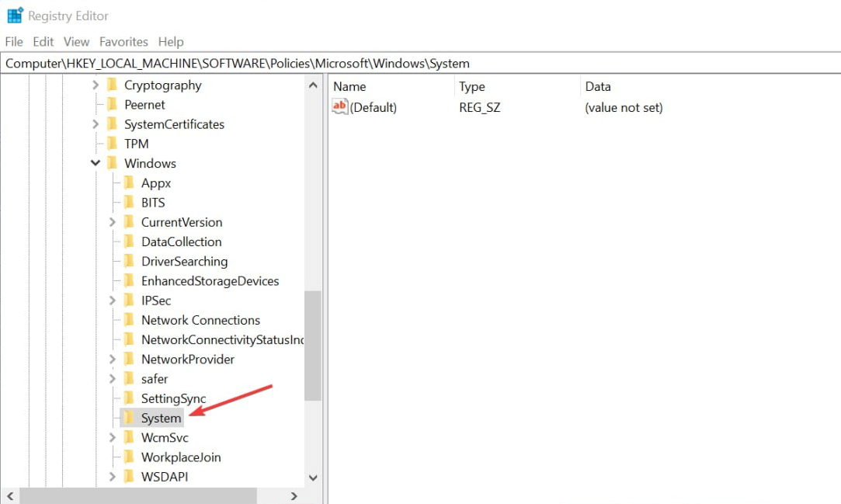Click the safer folder icon
841x504 pixels.
point(129,378)
